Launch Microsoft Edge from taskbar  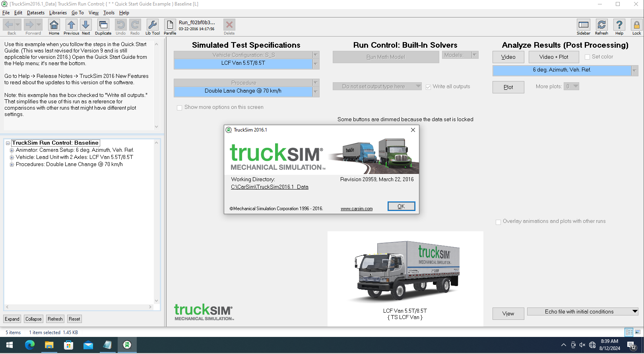[30, 345]
